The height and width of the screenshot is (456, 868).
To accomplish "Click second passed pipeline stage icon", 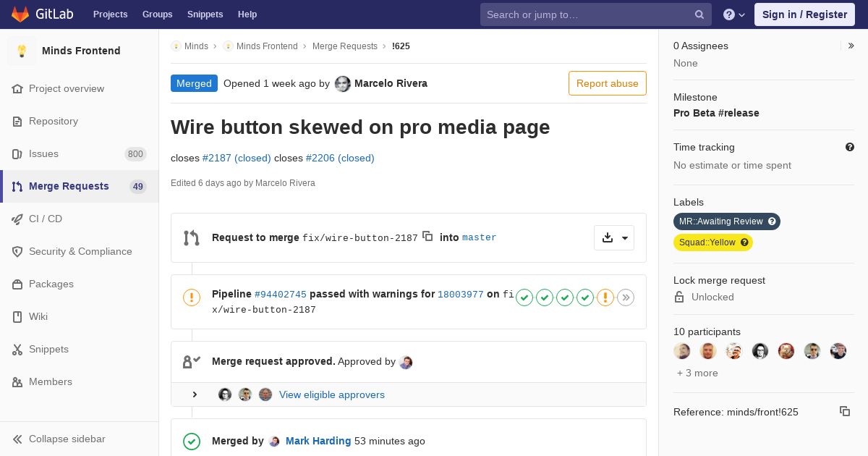I will tap(545, 297).
